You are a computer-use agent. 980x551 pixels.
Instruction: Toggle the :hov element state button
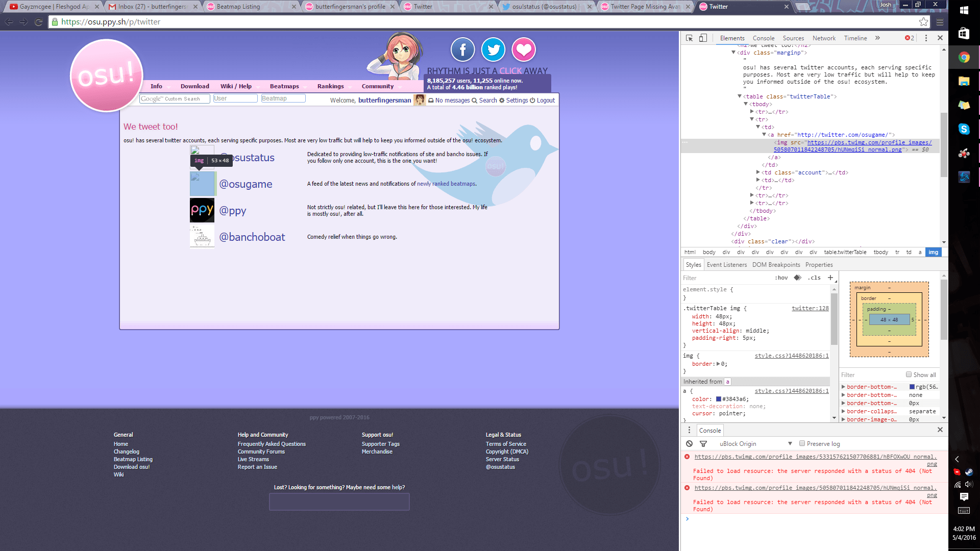[781, 278]
